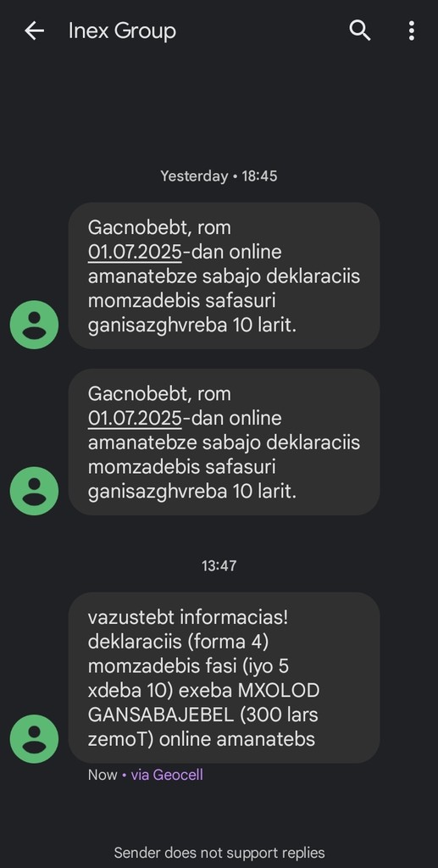Screen dimensions: 438x868
Task: Open conversation details via 'Inex Group' title
Action: click(x=122, y=31)
